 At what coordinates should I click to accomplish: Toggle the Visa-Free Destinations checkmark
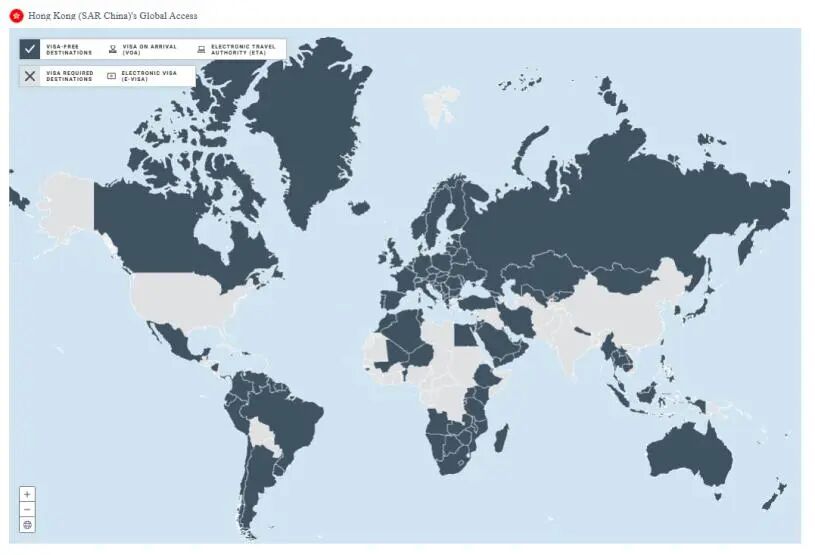30,49
